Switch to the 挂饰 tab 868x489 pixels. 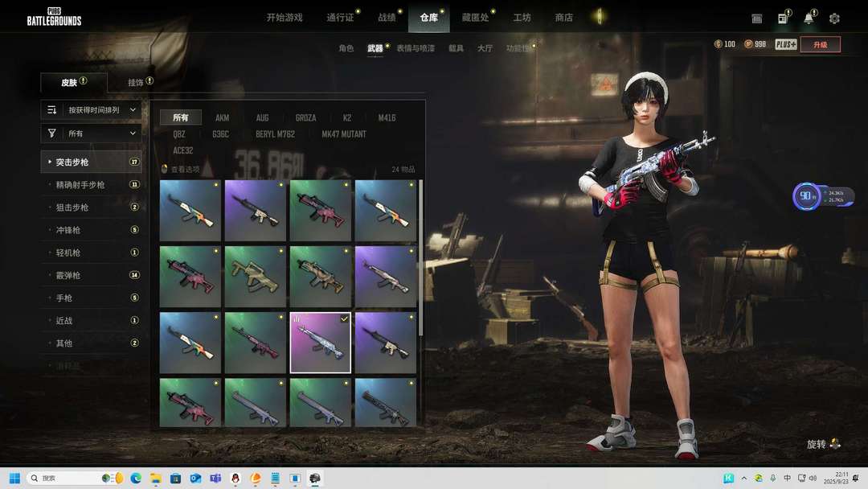point(136,83)
